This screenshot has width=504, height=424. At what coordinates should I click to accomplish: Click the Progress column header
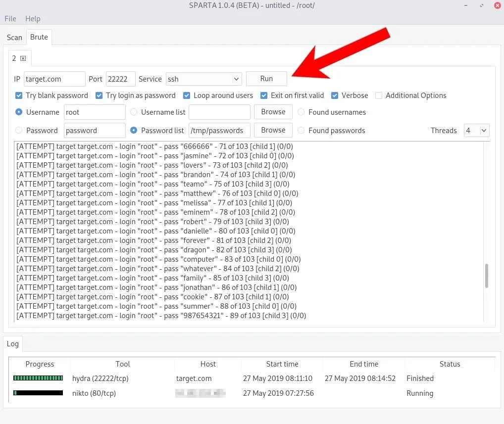click(x=40, y=364)
